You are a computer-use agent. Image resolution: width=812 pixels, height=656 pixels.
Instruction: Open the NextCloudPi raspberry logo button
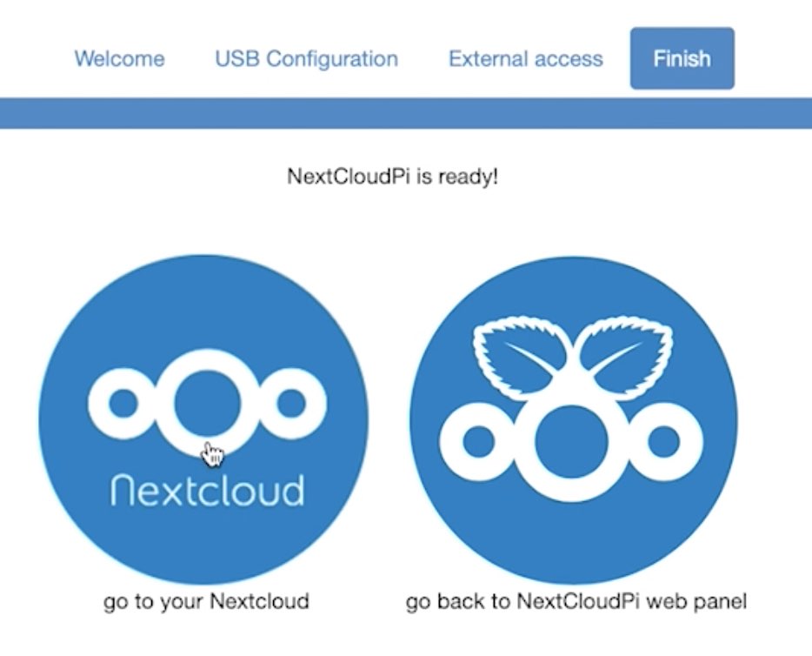pos(574,420)
